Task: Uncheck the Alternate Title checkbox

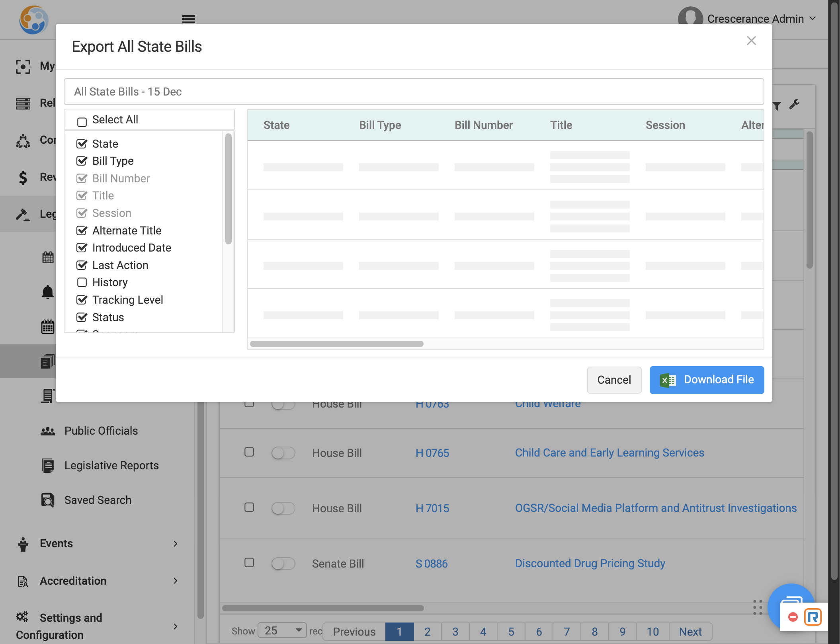Action: 82,230
